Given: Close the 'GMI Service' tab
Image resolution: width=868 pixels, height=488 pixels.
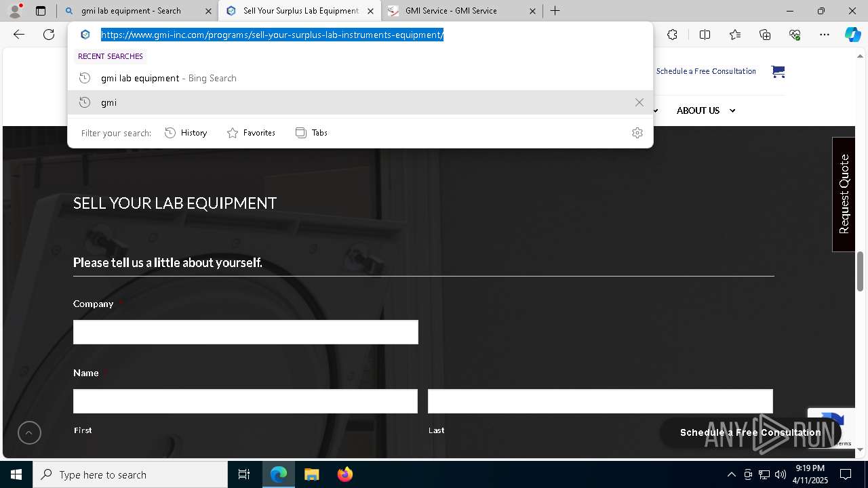Looking at the screenshot, I should 532,11.
